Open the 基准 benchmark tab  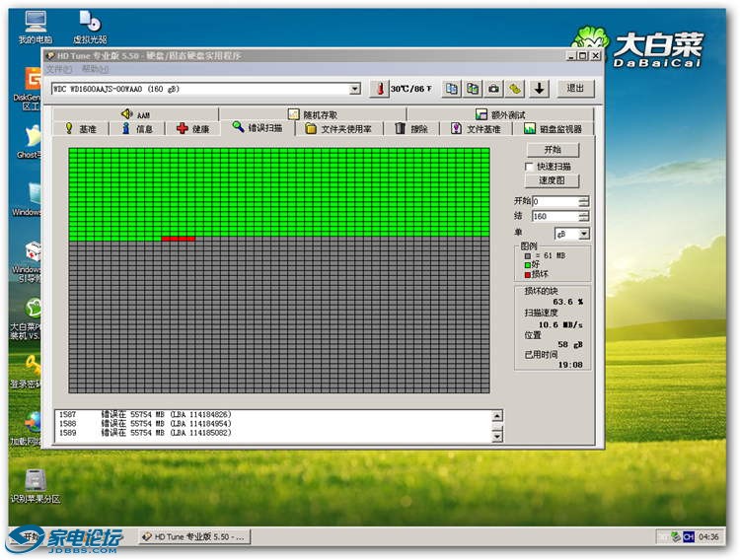click(81, 129)
